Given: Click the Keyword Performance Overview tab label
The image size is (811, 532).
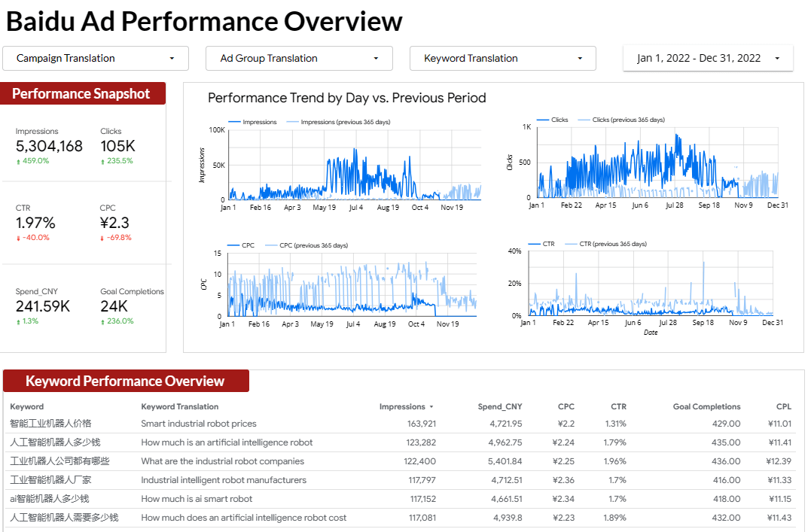Looking at the screenshot, I should point(125,382).
